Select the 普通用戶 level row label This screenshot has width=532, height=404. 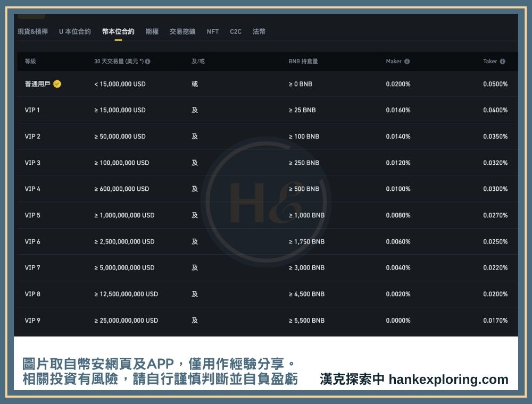coord(38,83)
